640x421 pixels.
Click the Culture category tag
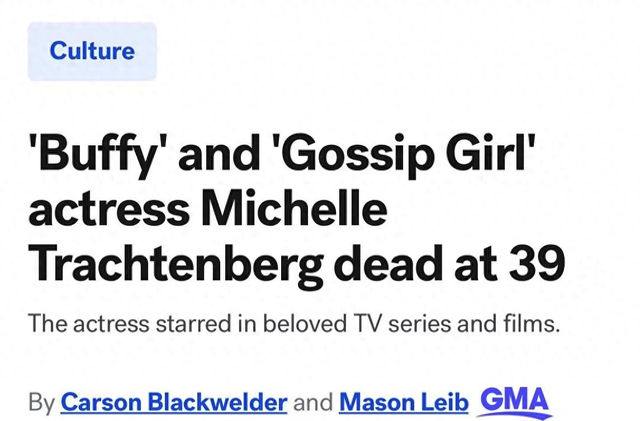92,51
